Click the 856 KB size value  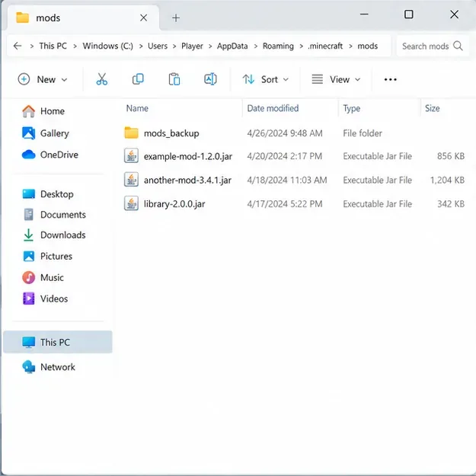point(451,156)
